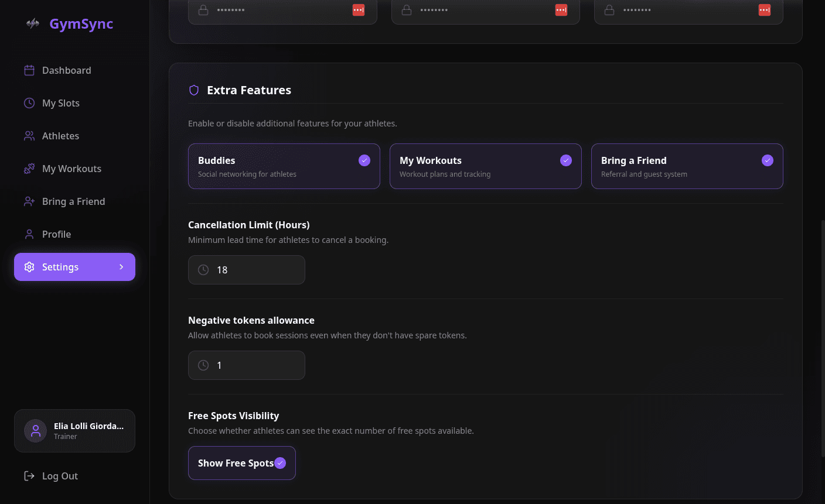This screenshot has width=825, height=504.
Task: Toggle the My Workouts feature card
Action: pyautogui.click(x=485, y=166)
